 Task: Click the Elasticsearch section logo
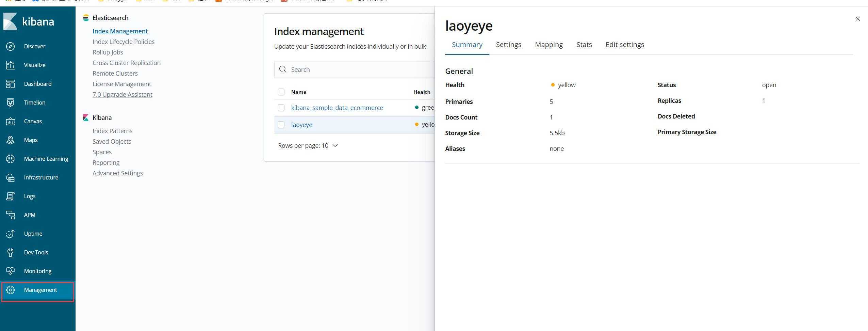(86, 18)
